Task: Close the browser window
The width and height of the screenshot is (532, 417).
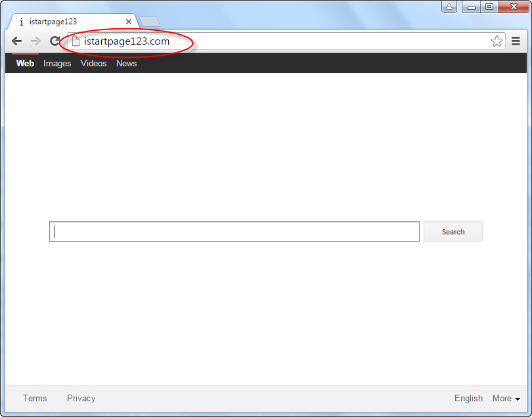Action: (514, 7)
